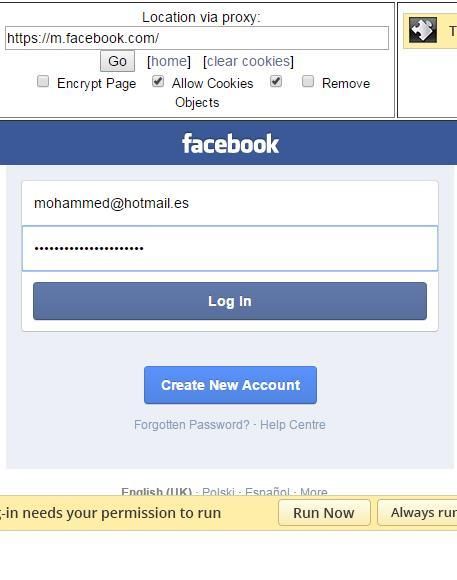
Task: Switch language to Español
Action: point(267,492)
